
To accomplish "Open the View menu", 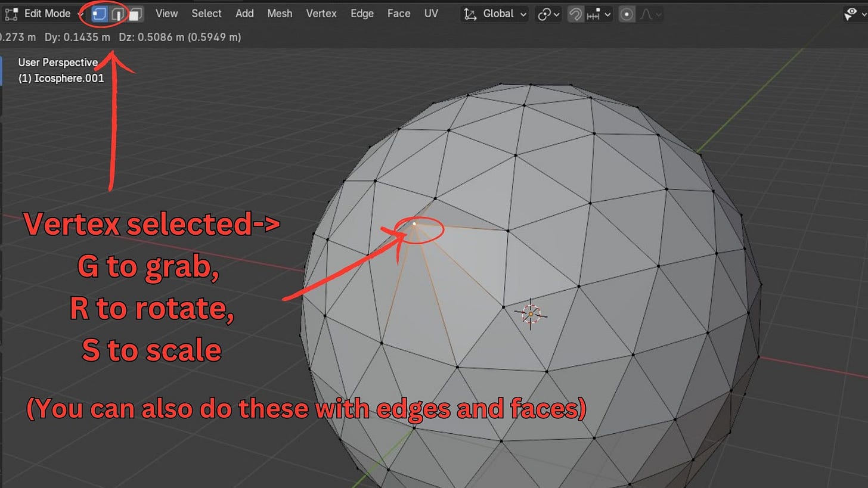I will [x=167, y=14].
